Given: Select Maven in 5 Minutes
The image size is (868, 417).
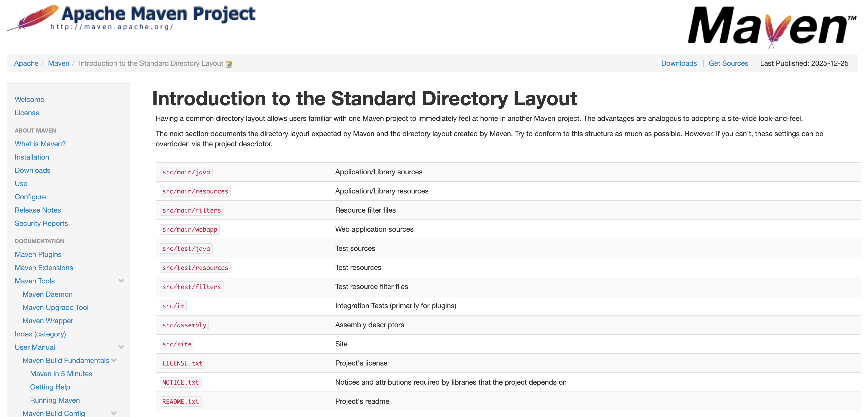Looking at the screenshot, I should click(x=61, y=374).
